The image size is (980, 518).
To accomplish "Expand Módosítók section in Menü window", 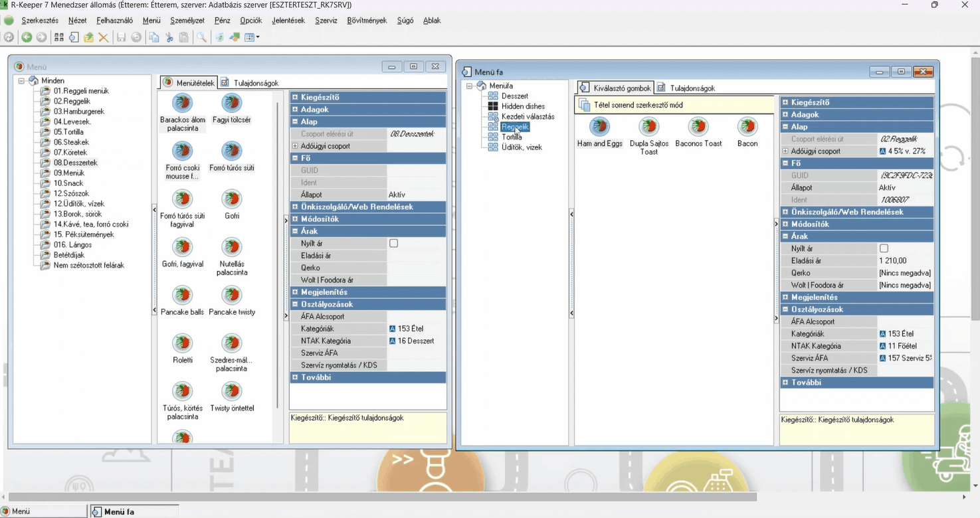I will pos(295,219).
